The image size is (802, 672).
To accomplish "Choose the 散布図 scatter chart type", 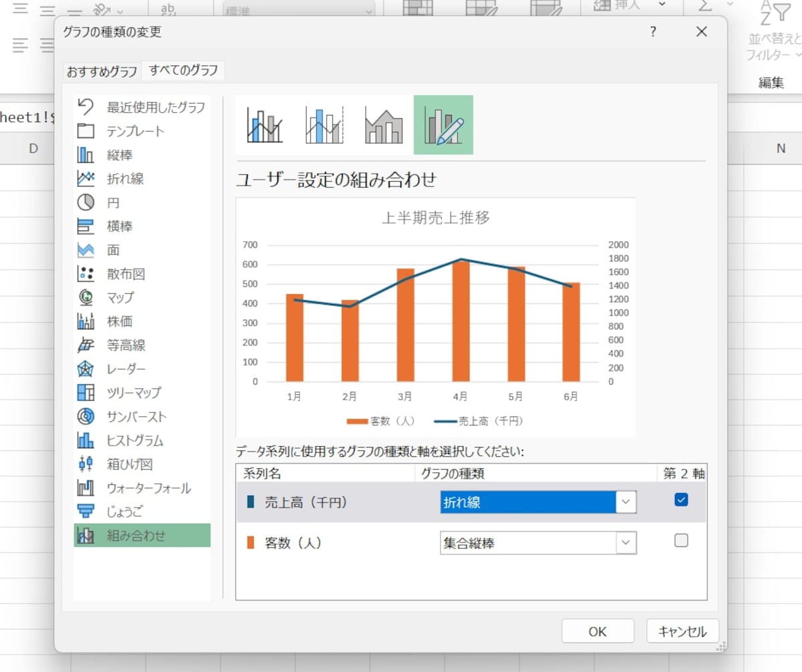I will [x=125, y=274].
